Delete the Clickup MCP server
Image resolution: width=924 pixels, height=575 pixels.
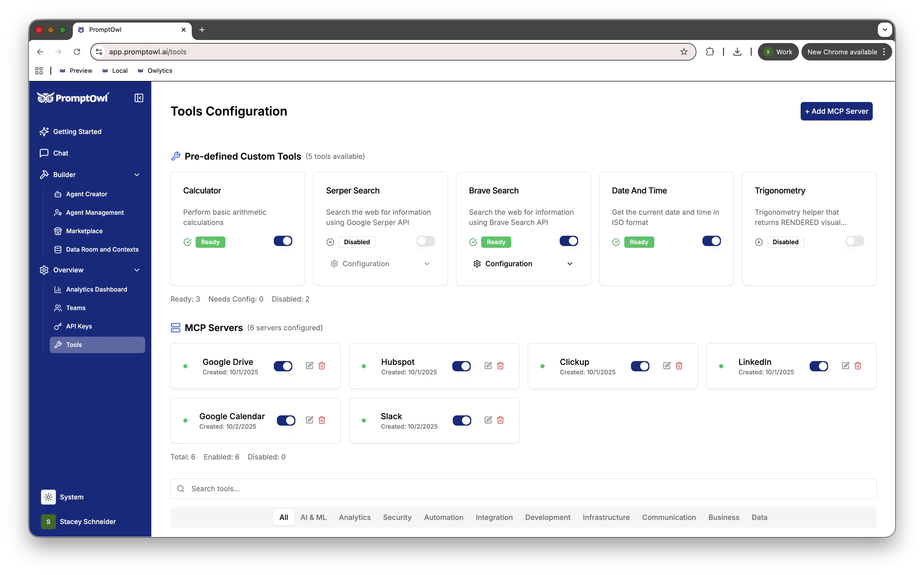click(x=679, y=365)
